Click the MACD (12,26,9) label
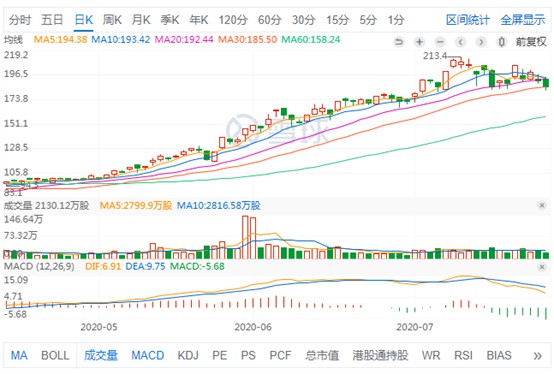 click(39, 266)
